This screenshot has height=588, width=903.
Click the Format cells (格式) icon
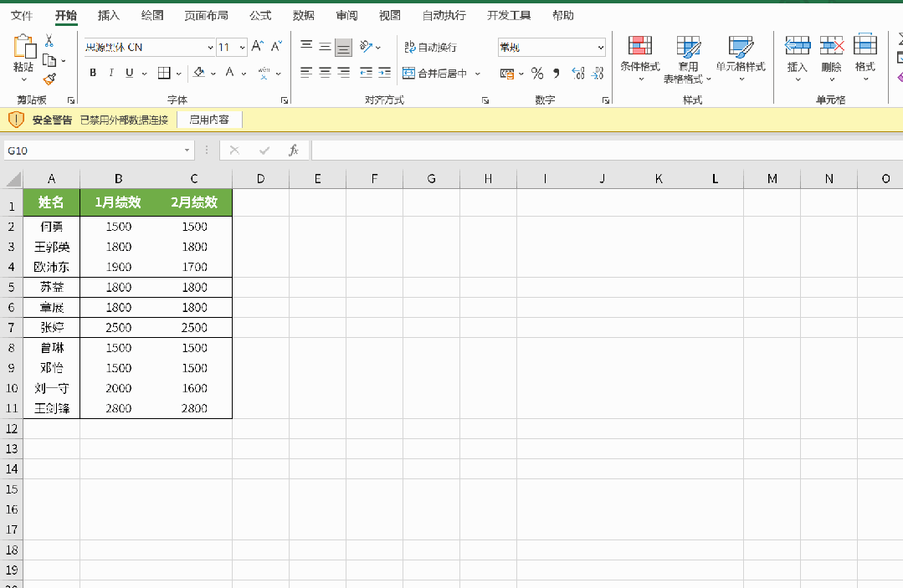(865, 45)
